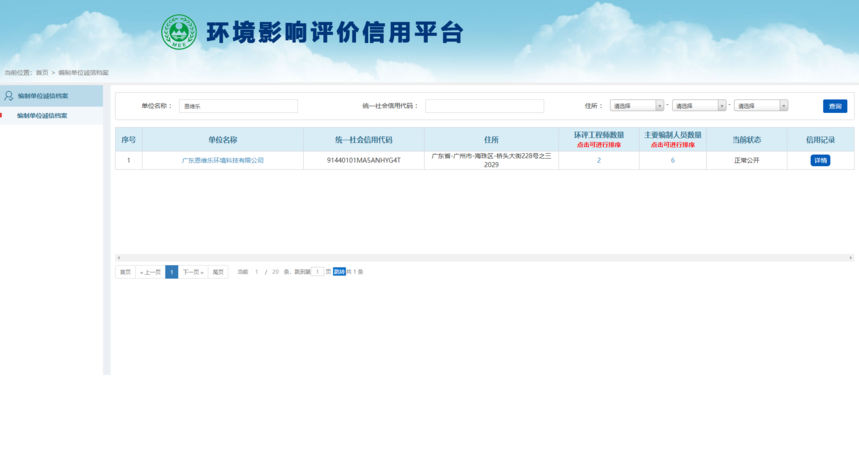Click the 详情 credit record button

click(x=820, y=160)
